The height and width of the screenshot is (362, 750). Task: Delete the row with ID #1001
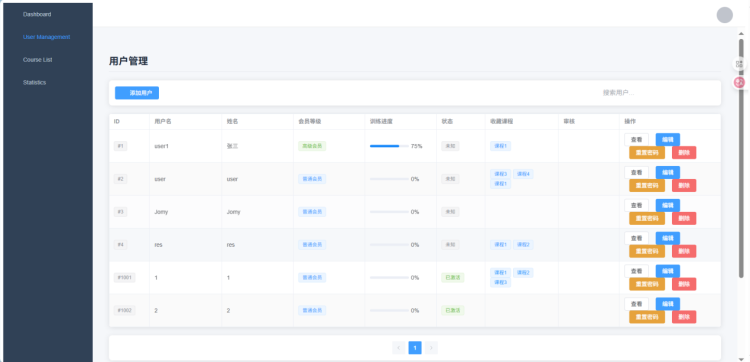[684, 284]
